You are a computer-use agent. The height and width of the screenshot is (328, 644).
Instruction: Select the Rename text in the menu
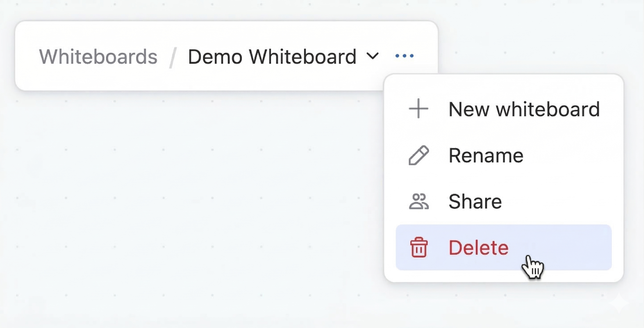point(486,156)
